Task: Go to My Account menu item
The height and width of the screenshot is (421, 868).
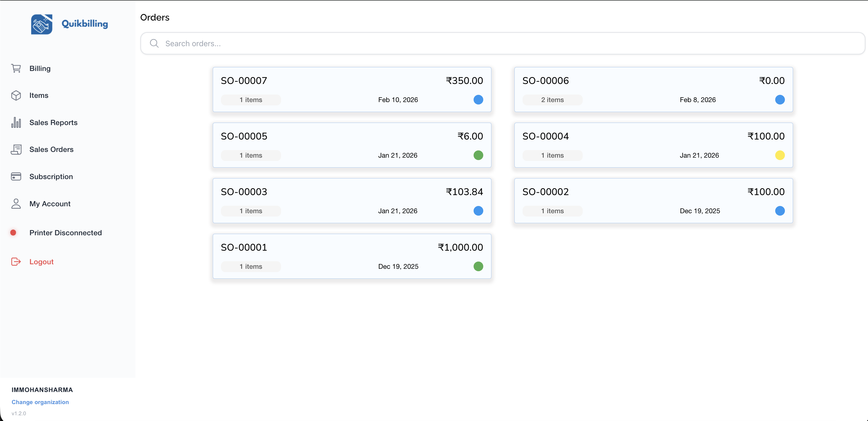Action: click(x=50, y=204)
